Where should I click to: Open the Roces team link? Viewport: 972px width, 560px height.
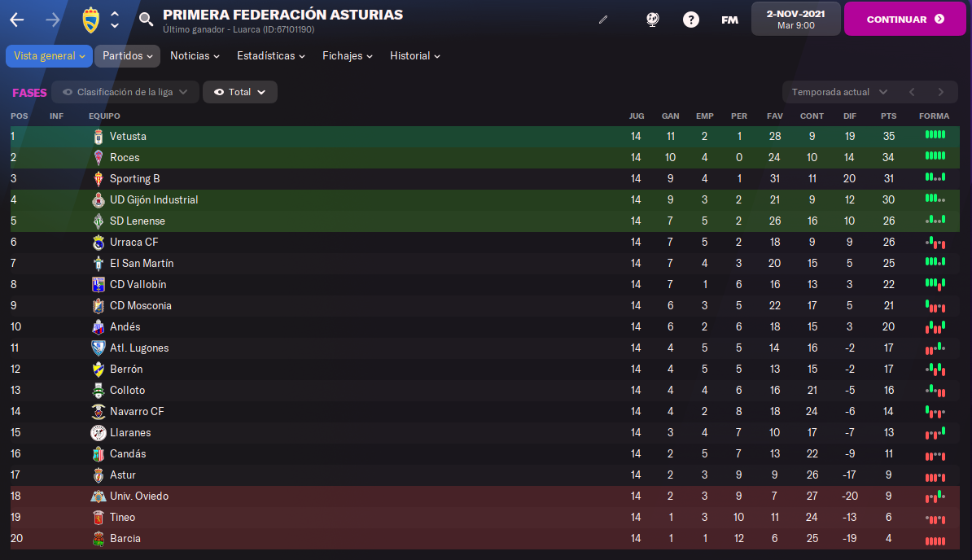click(125, 157)
